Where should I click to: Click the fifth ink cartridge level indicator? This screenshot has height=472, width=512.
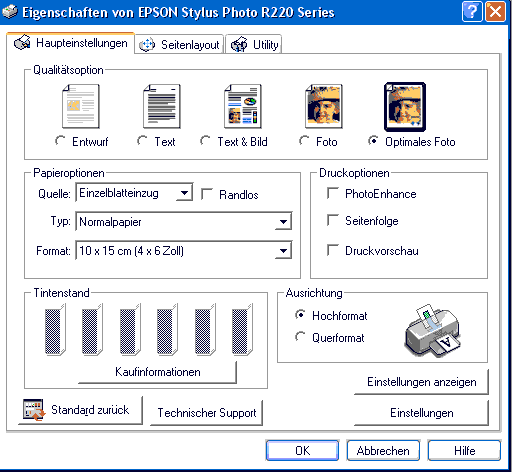pyautogui.click(x=205, y=330)
